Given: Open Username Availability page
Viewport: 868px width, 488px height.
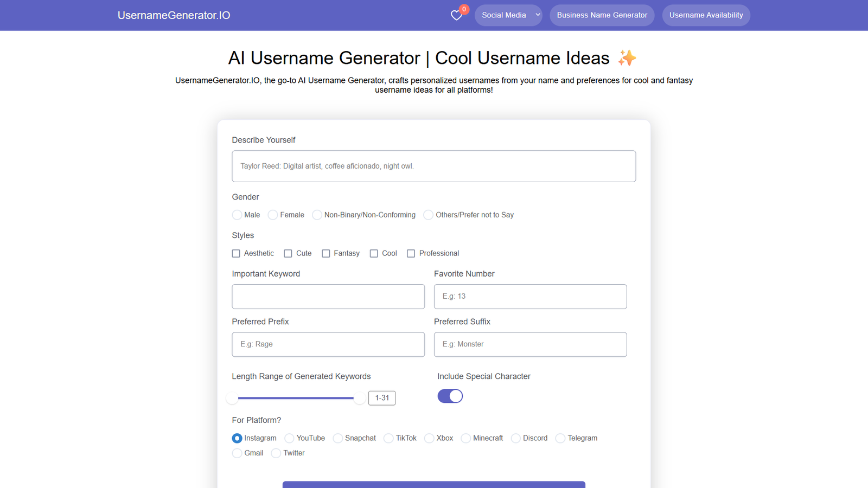Looking at the screenshot, I should (x=706, y=15).
